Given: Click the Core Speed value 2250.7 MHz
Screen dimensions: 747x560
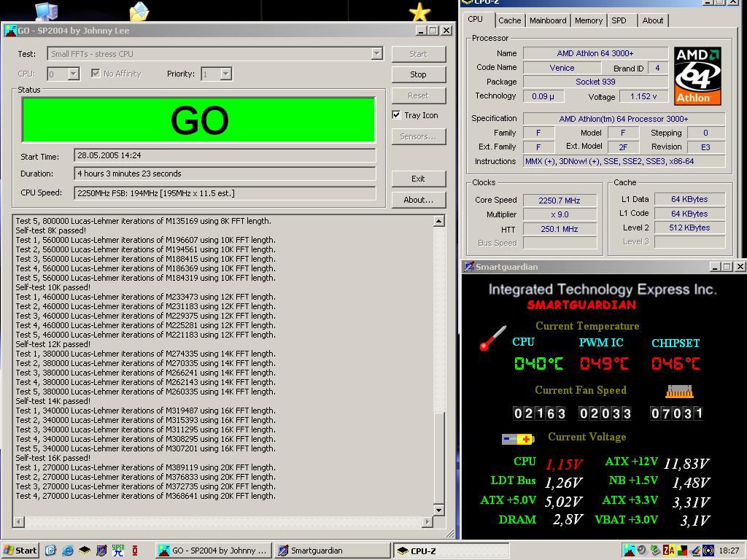Looking at the screenshot, I should [x=560, y=201].
